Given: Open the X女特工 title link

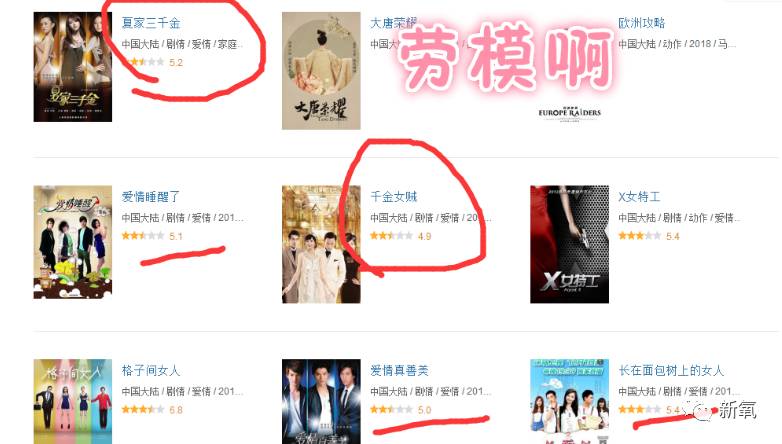Looking at the screenshot, I should [x=639, y=197].
